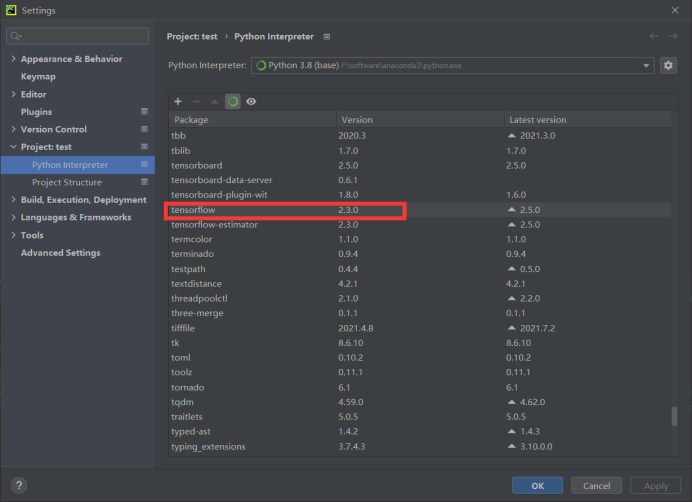Click the OK button
The width and height of the screenshot is (692, 502).
point(537,486)
